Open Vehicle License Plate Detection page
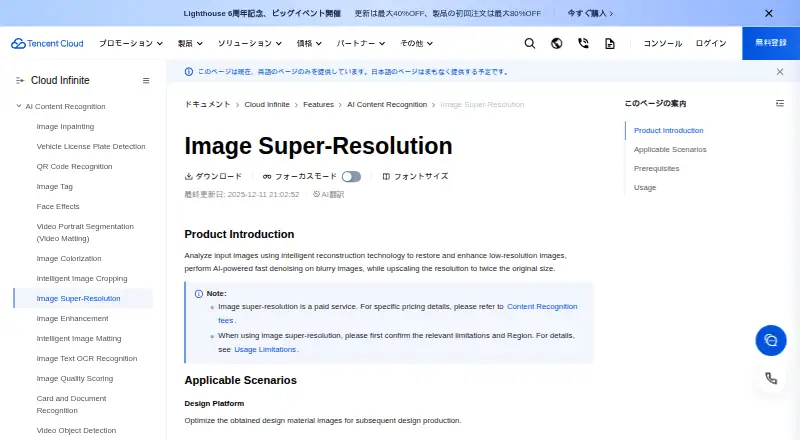Screen dimensions: 800x440 pos(91,146)
